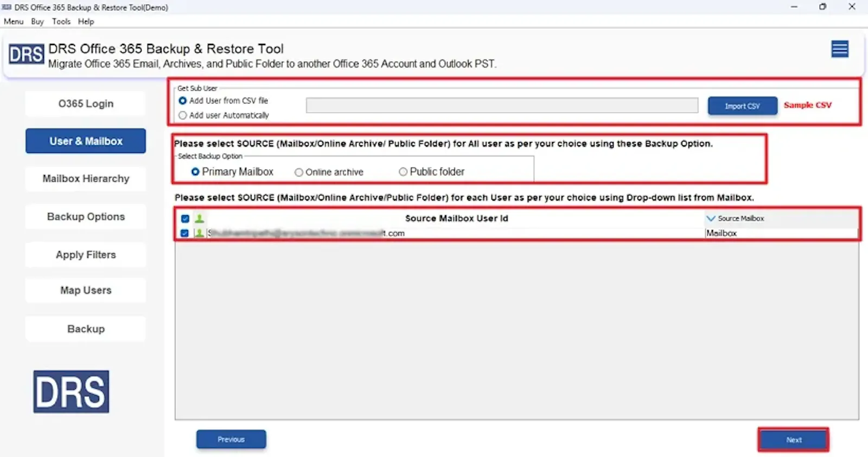The height and width of the screenshot is (457, 868).
Task: Open the Buy menu
Action: [x=37, y=22]
